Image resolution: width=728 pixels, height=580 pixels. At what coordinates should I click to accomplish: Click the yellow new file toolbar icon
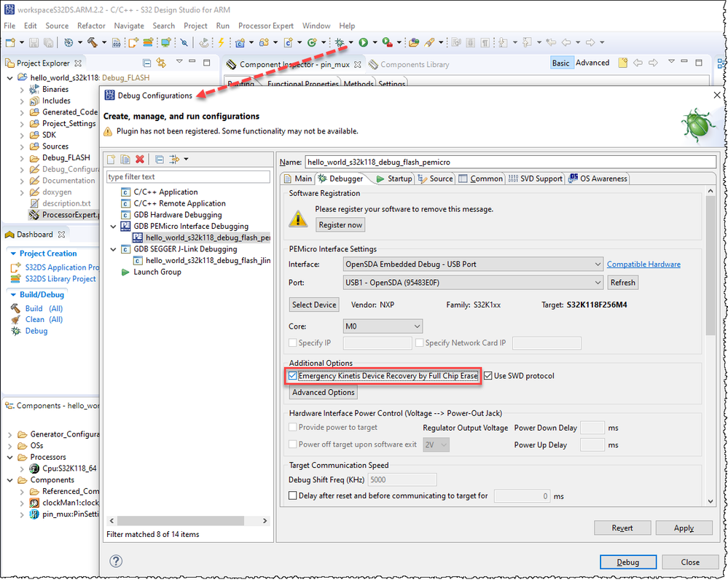(133, 43)
